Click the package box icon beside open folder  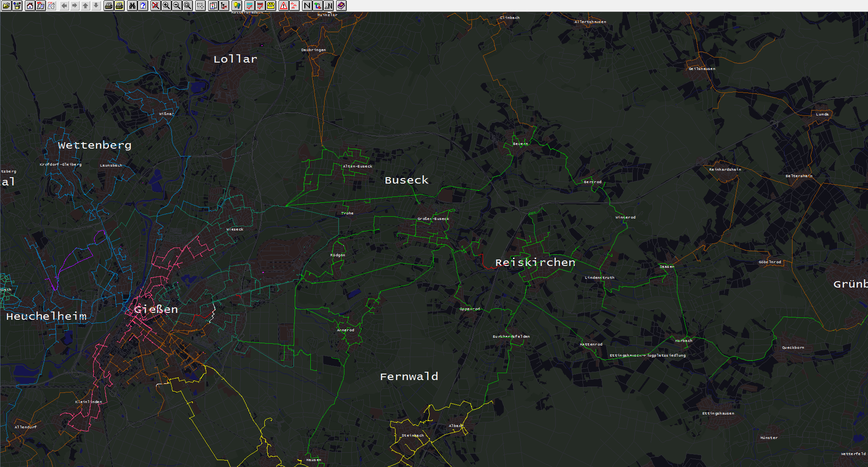17,6
